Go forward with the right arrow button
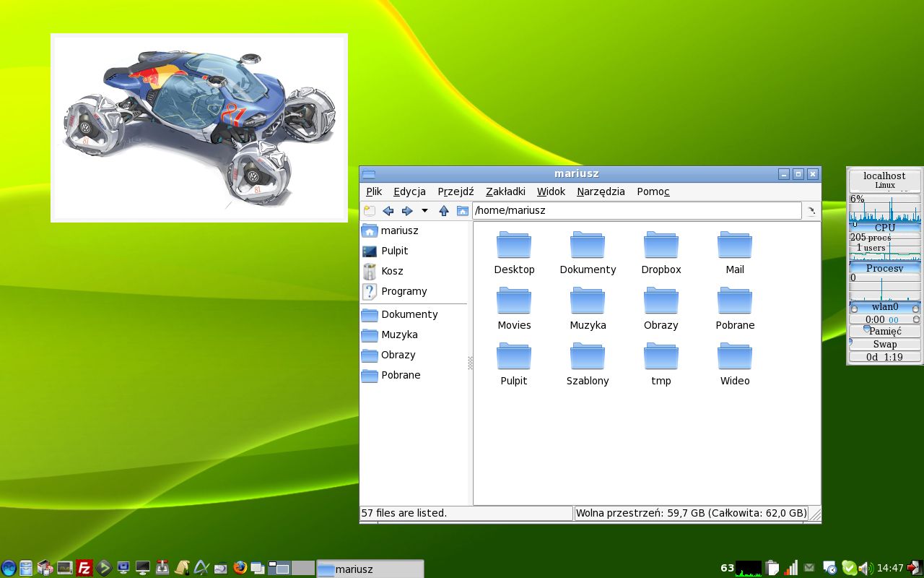The image size is (924, 578). (x=406, y=211)
